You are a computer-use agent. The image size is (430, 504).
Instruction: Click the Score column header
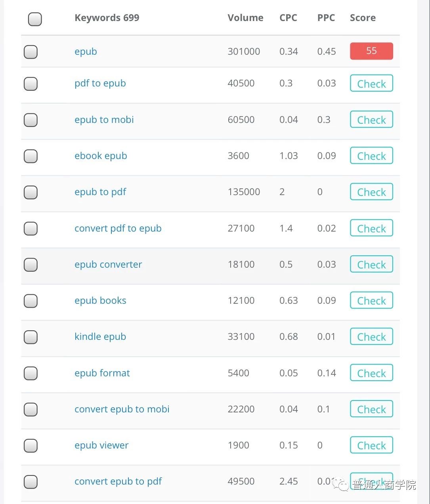click(363, 18)
